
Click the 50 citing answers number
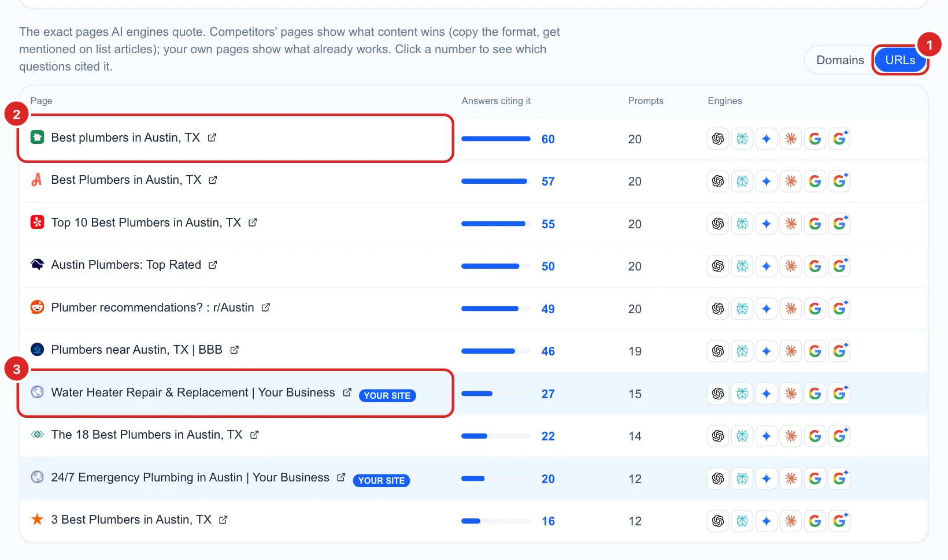point(548,266)
